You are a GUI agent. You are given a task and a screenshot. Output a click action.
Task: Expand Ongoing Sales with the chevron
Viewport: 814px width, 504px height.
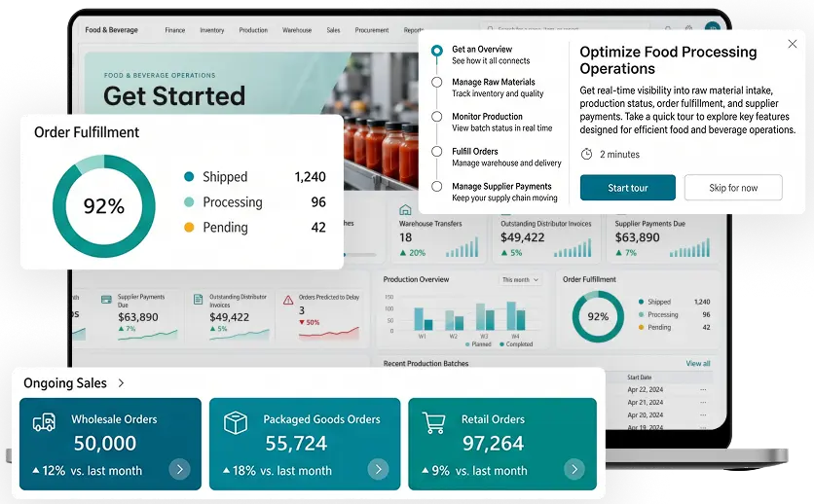(x=121, y=383)
